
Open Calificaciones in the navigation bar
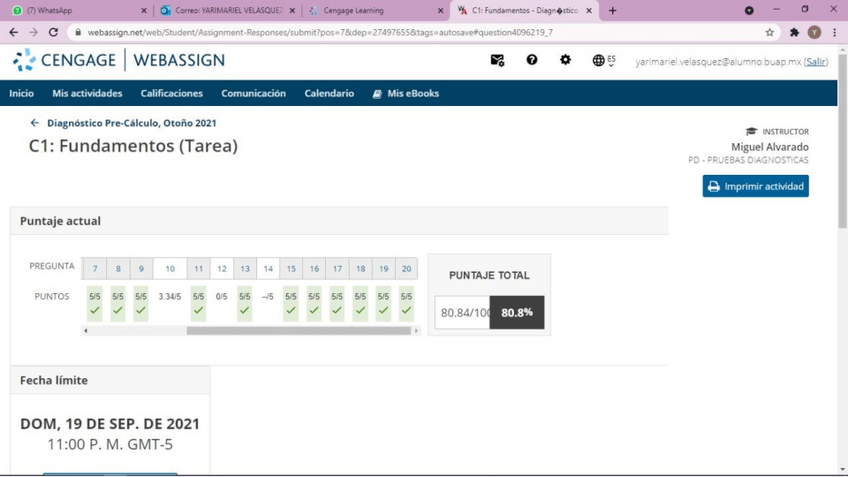pyautogui.click(x=171, y=94)
